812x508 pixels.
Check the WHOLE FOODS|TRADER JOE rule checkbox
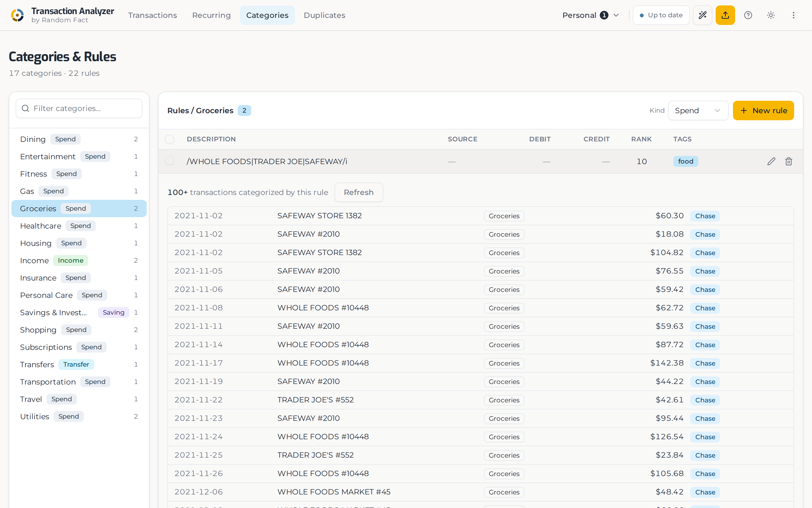pyautogui.click(x=170, y=161)
